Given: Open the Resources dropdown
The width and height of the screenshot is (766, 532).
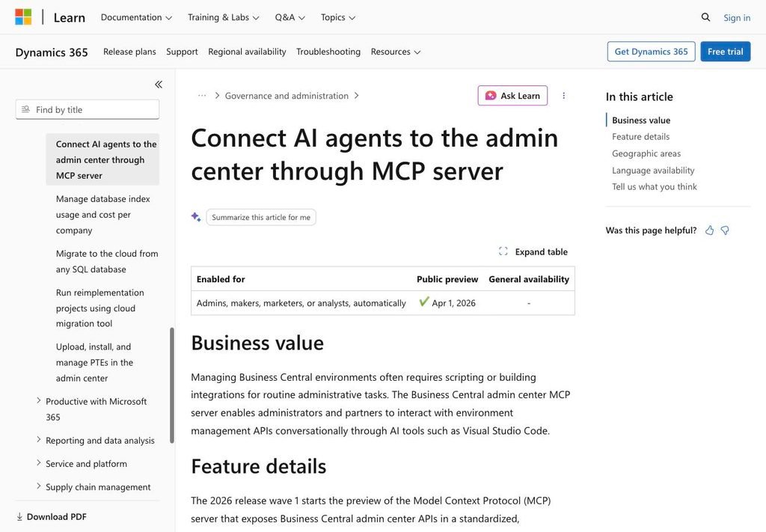Looking at the screenshot, I should click(395, 52).
